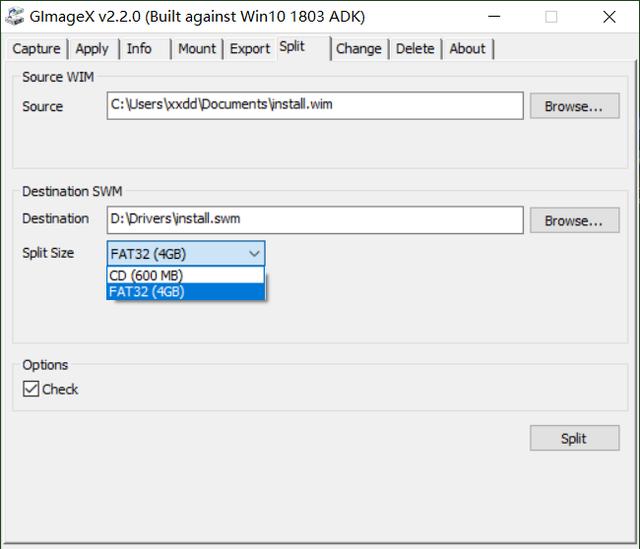View the About tab

pos(467,49)
